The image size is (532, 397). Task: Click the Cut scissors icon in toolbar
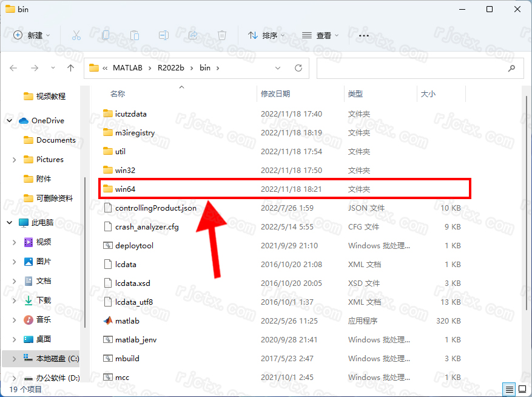pyautogui.click(x=76, y=35)
